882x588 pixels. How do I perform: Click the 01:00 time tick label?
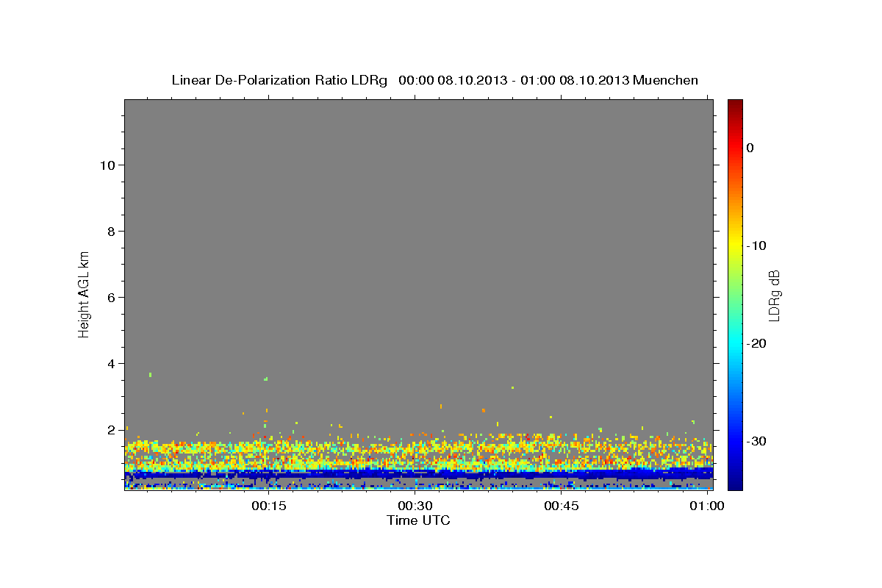[x=708, y=506]
